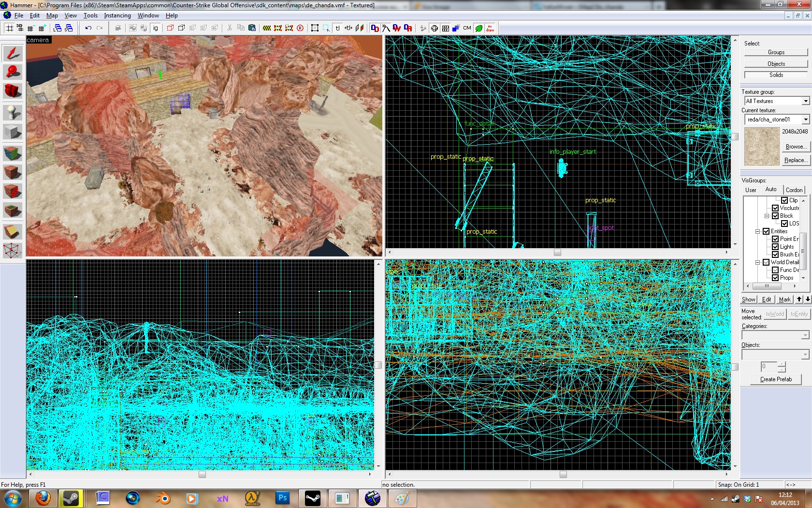Collapse the World Detail tree node
Viewport: 812px width, 508px height.
[758, 262]
